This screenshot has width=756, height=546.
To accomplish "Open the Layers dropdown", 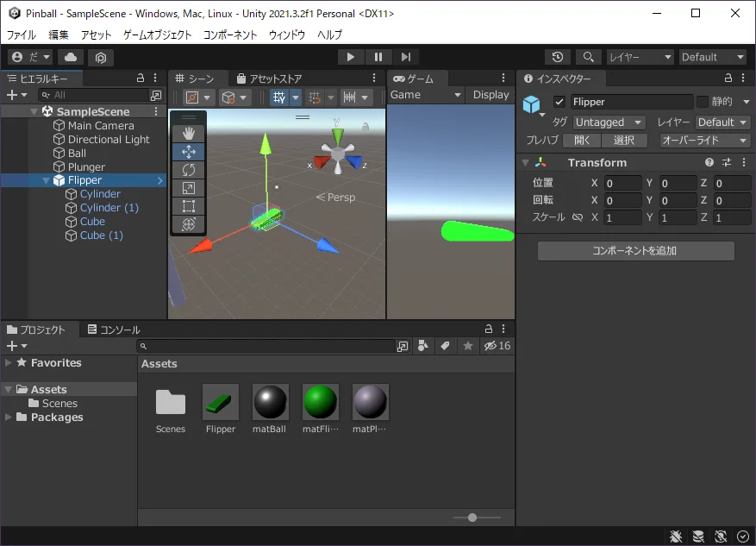I will point(640,58).
